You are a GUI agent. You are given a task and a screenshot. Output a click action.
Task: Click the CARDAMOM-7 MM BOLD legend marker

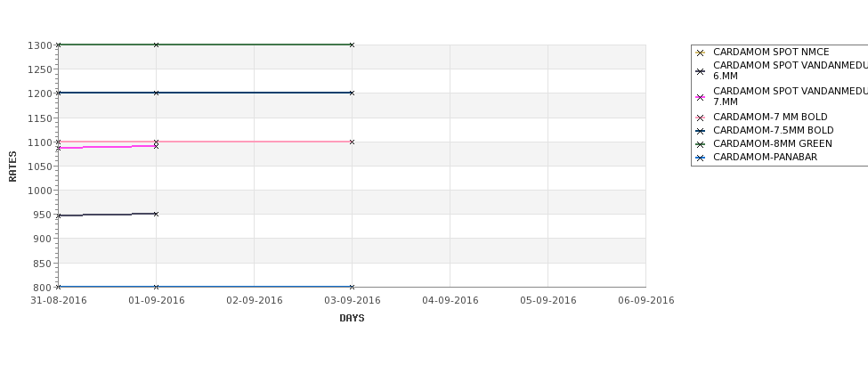(701, 118)
